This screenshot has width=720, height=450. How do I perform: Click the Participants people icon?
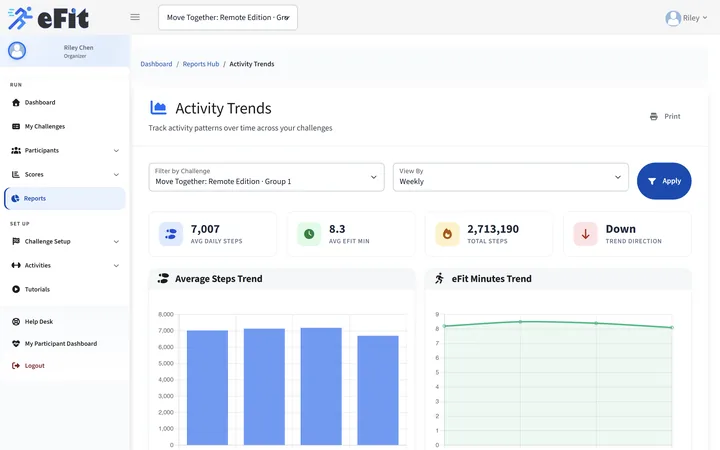pos(16,150)
